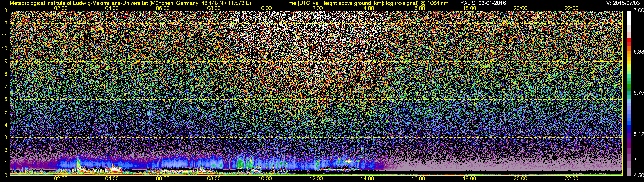644x182 pixels.
Task: Click the white top of the color scale
Action: [629, 18]
